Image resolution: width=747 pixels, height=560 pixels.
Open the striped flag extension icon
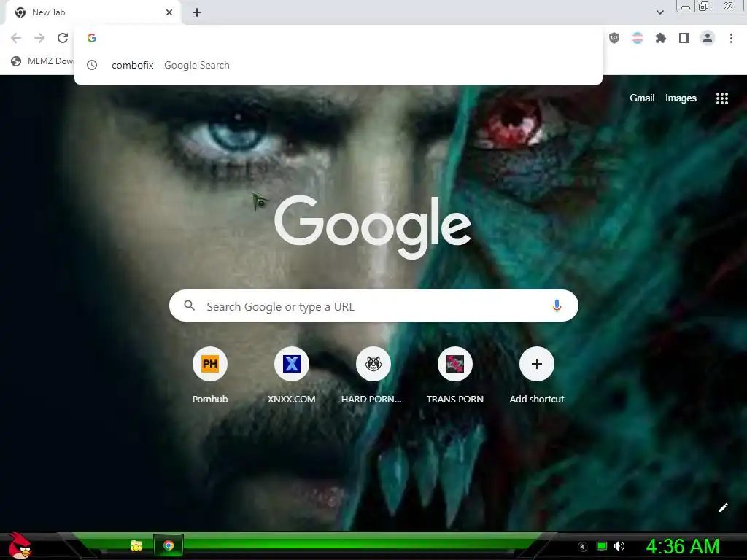tap(638, 38)
